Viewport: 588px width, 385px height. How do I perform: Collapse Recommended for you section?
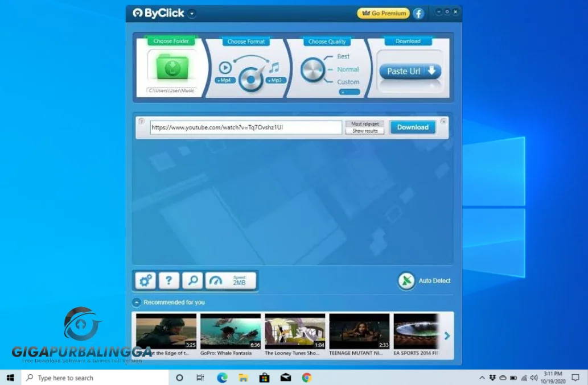click(x=137, y=302)
